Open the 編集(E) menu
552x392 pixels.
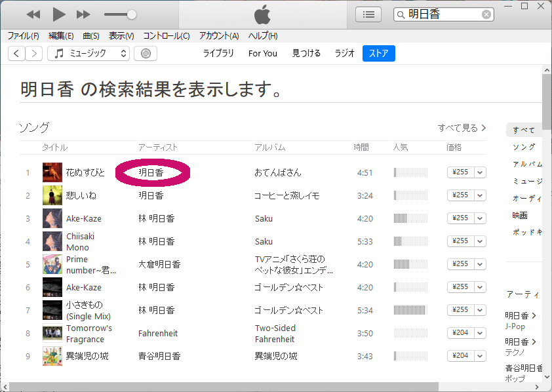coord(61,35)
